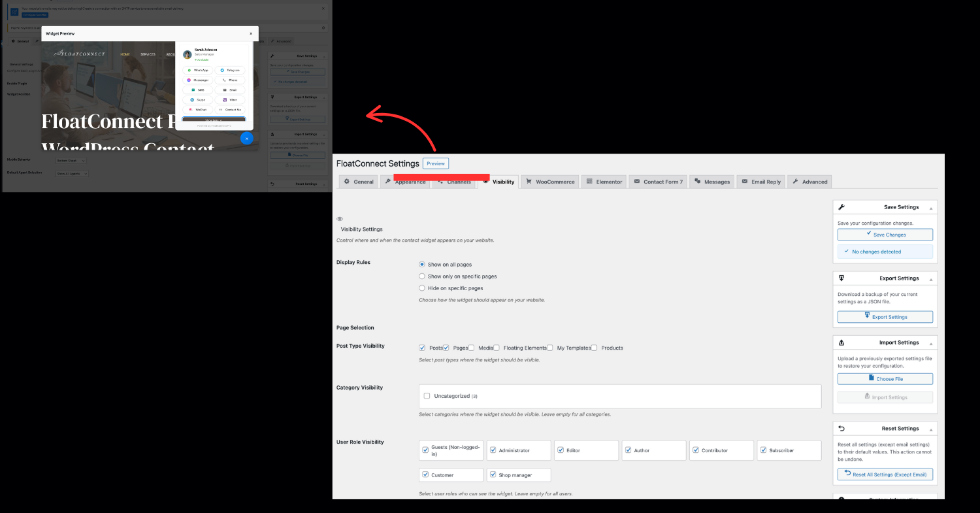The height and width of the screenshot is (513, 980).
Task: Check the Uncategorized category box
Action: 427,396
